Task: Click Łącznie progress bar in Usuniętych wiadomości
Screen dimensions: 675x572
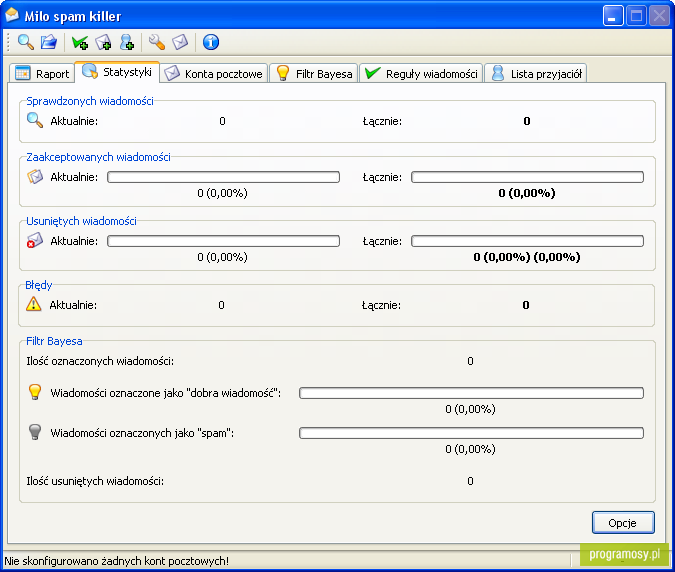Action: tap(527, 241)
